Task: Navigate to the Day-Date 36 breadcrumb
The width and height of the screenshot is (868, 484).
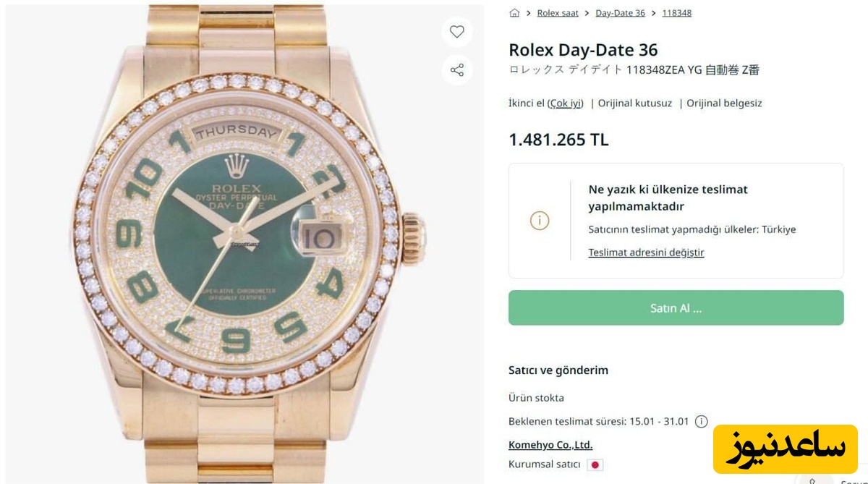Action: click(620, 13)
